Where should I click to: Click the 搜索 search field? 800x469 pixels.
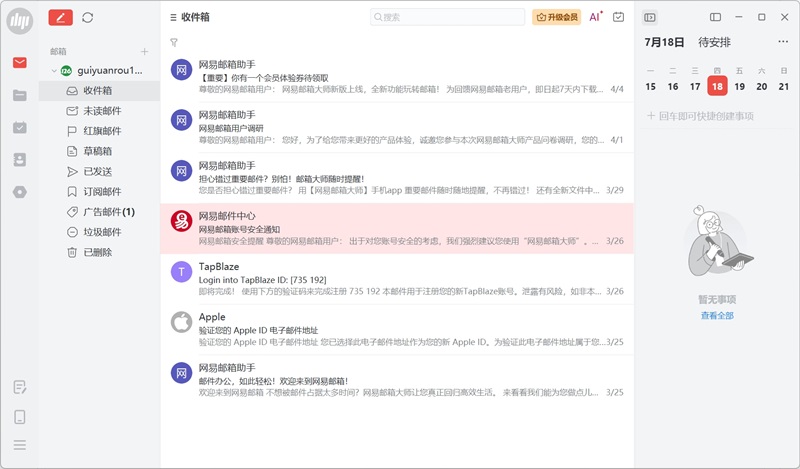pos(448,17)
